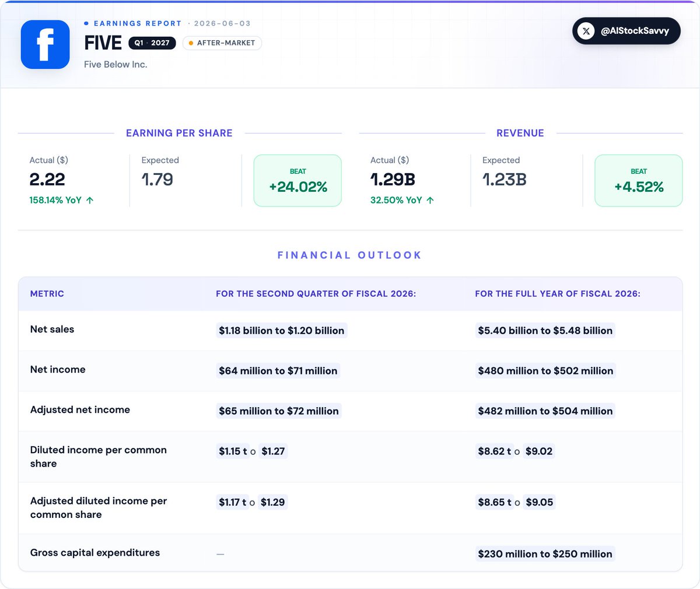Click the Adjusted net income row label

pyautogui.click(x=80, y=410)
